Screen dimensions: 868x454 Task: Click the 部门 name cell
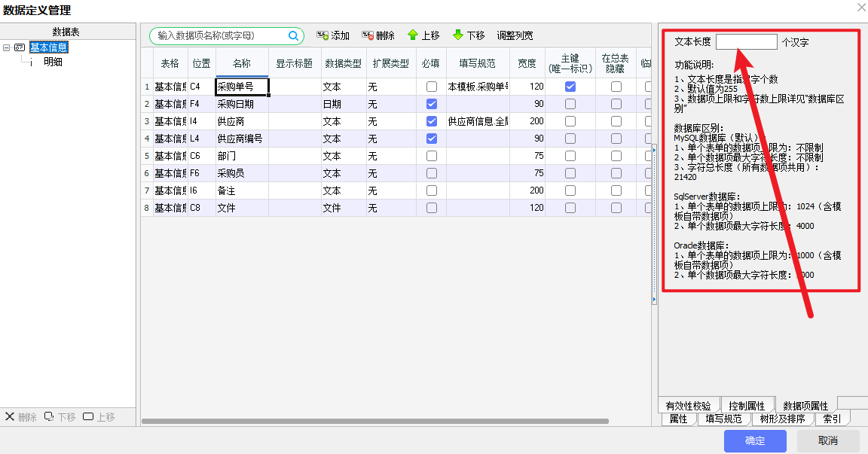pyautogui.click(x=242, y=156)
